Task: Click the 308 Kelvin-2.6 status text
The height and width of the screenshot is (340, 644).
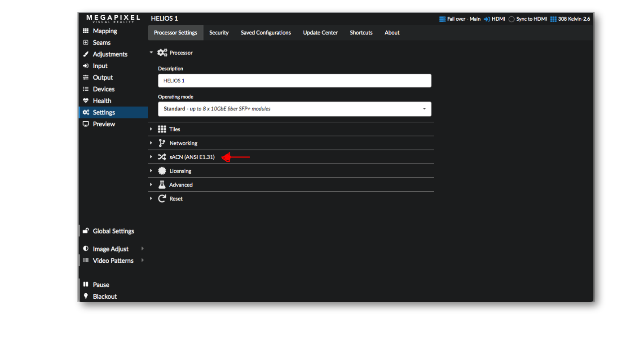Action: pyautogui.click(x=574, y=19)
